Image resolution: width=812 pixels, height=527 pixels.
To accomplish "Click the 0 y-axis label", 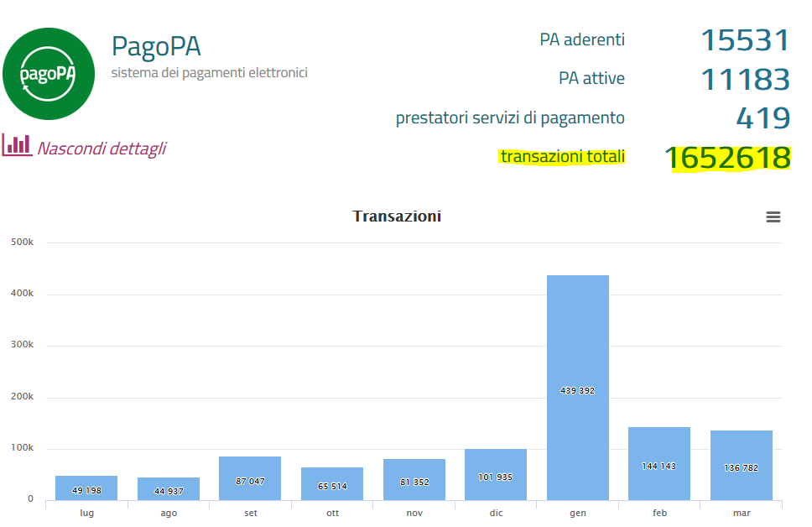I will [30, 499].
